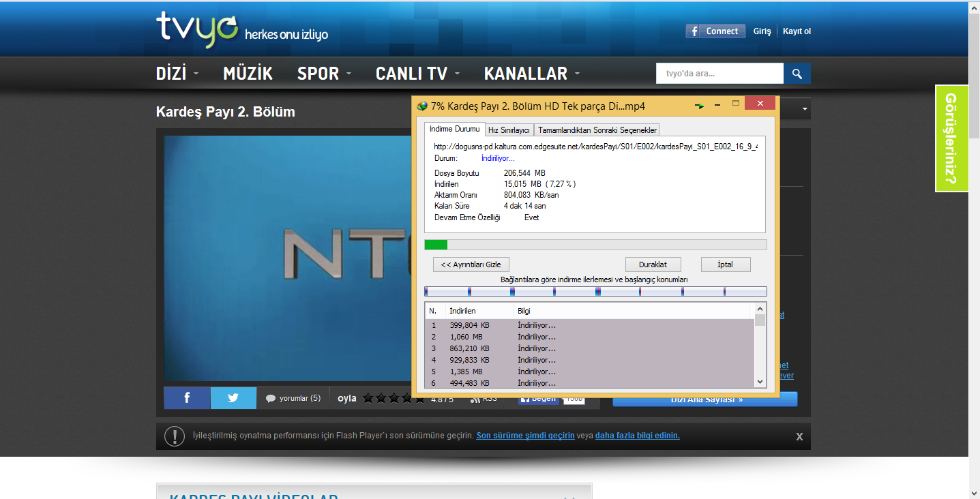Viewport: 980px width, 499px height.
Task: Share the video on Twitter
Action: click(233, 398)
